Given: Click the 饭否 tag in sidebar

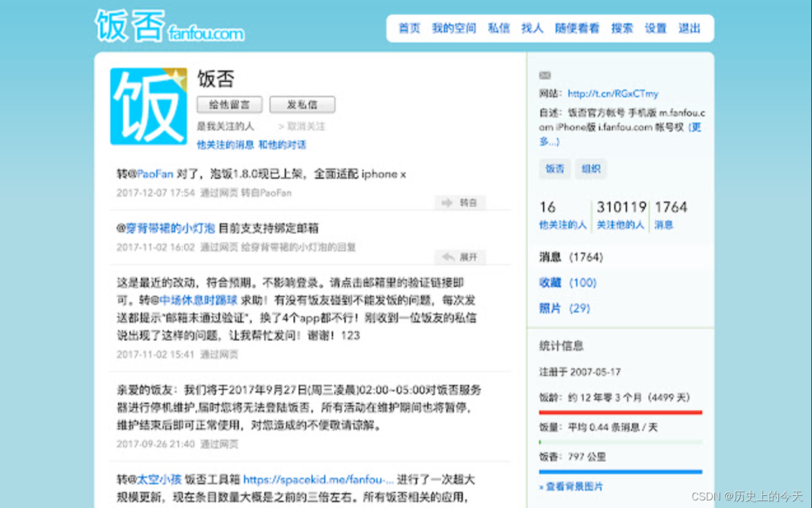Looking at the screenshot, I should pyautogui.click(x=555, y=169).
